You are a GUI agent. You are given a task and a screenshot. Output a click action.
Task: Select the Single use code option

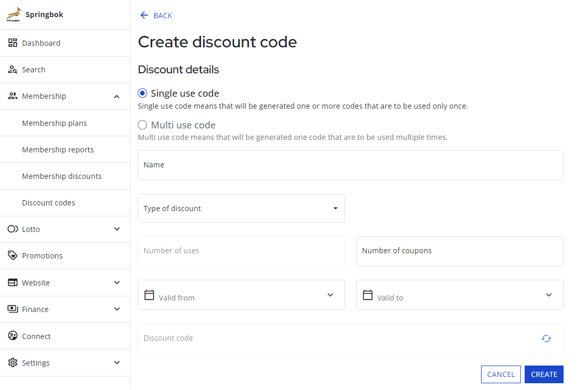(x=142, y=93)
